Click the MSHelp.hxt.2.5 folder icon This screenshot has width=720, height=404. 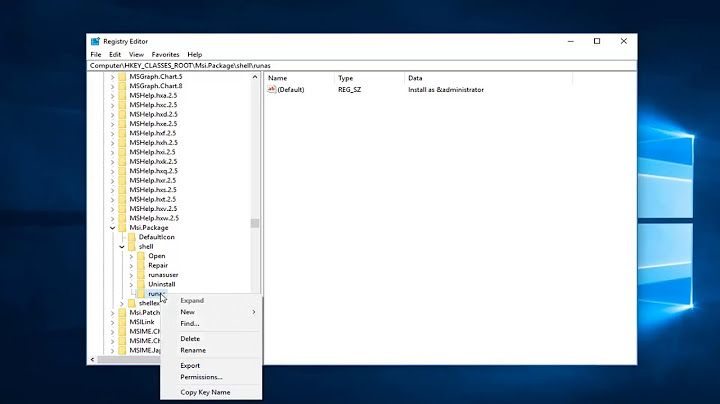(122, 199)
